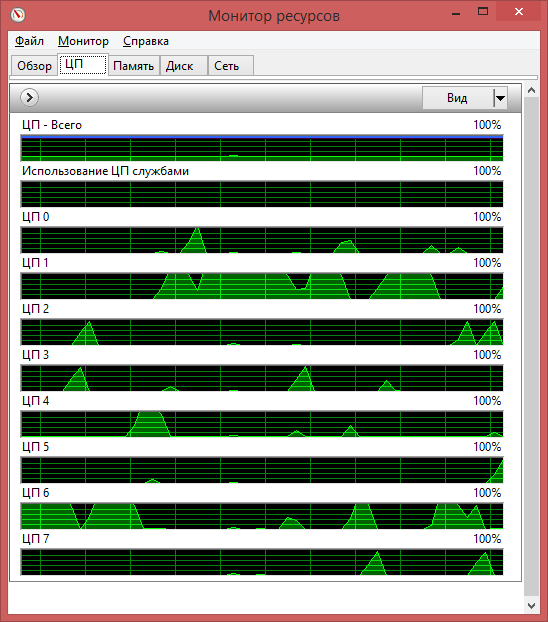This screenshot has width=548, height=622.
Task: Click the 'ЦП 1' label
Action: (35, 263)
